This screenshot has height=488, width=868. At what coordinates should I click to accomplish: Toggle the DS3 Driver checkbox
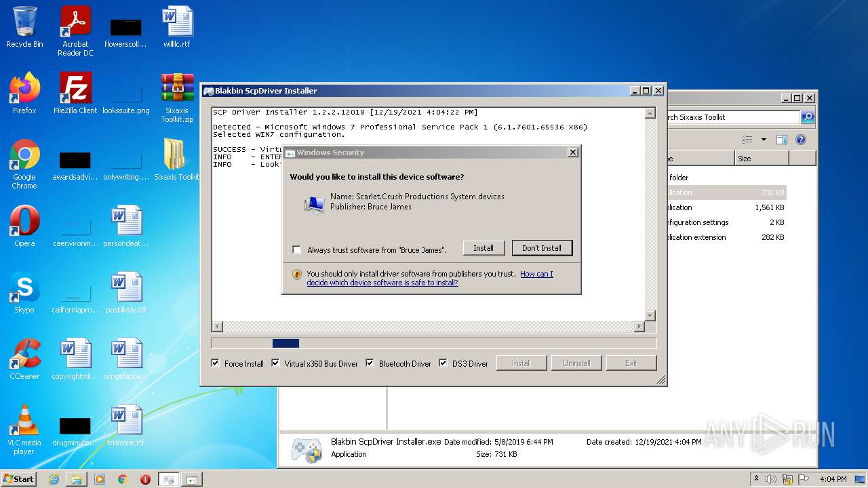(443, 363)
